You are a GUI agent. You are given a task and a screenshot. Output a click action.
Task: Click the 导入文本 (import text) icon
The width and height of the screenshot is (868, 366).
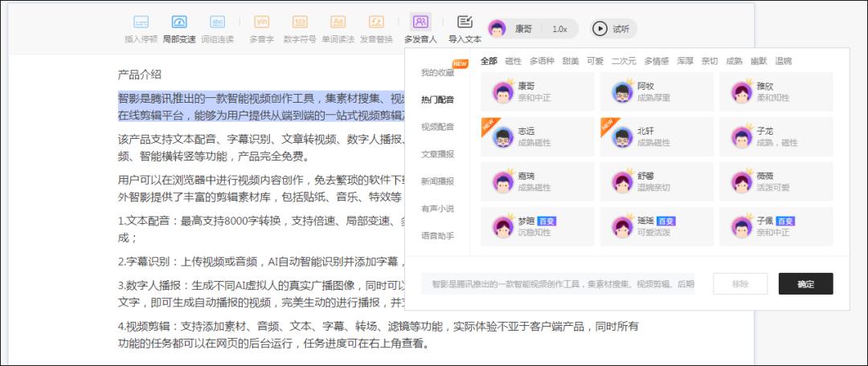click(465, 22)
